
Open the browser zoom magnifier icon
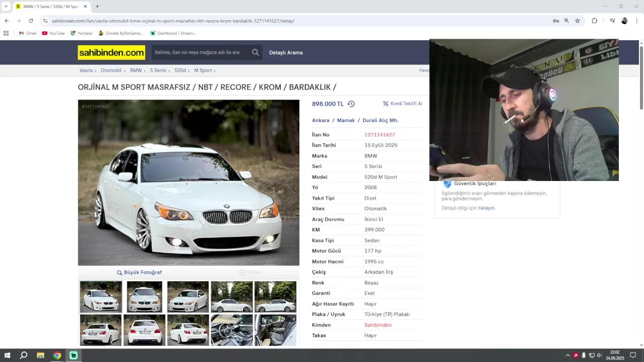pos(567,21)
